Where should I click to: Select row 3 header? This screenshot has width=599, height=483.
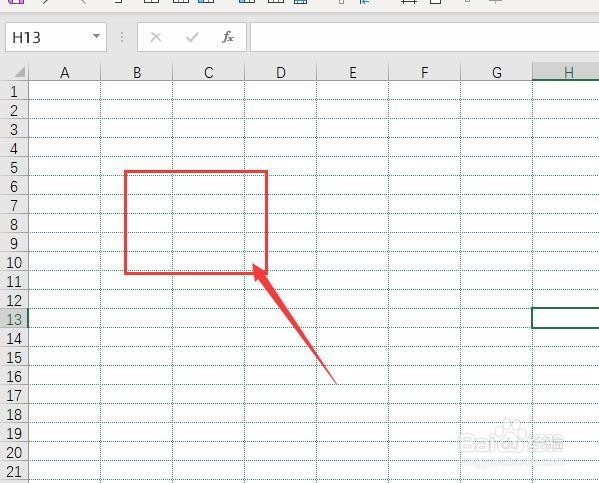coord(14,128)
